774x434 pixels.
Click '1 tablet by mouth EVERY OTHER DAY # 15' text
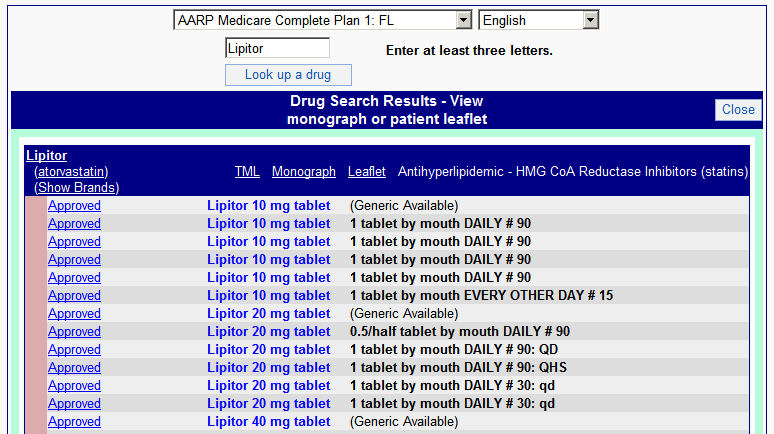[481, 295]
